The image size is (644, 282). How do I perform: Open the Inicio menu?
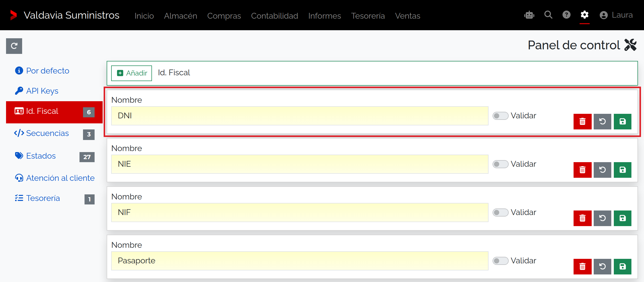(x=144, y=16)
